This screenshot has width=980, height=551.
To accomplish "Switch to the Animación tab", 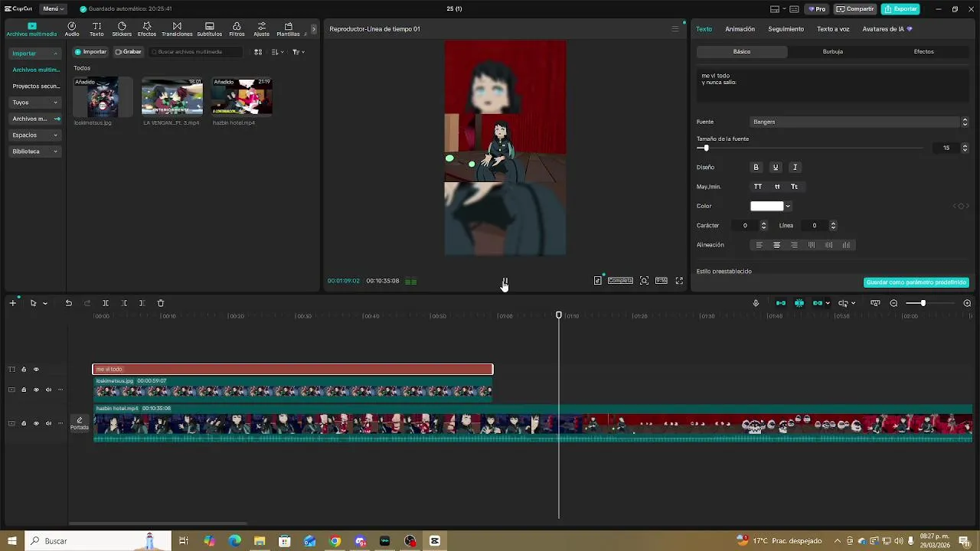I will click(740, 29).
